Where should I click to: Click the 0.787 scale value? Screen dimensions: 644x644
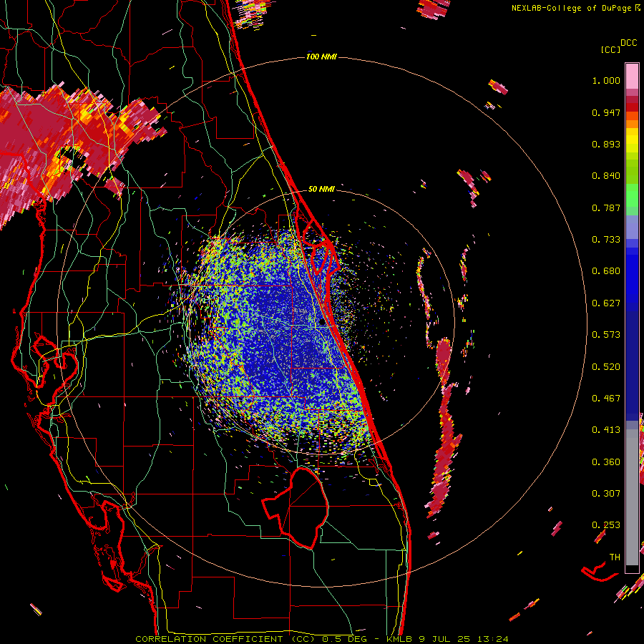coord(606,208)
